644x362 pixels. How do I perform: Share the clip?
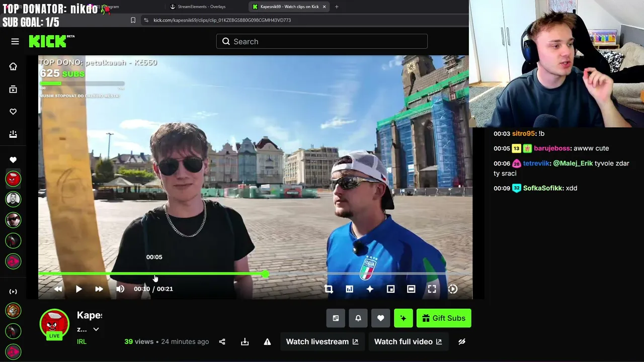(x=222, y=342)
